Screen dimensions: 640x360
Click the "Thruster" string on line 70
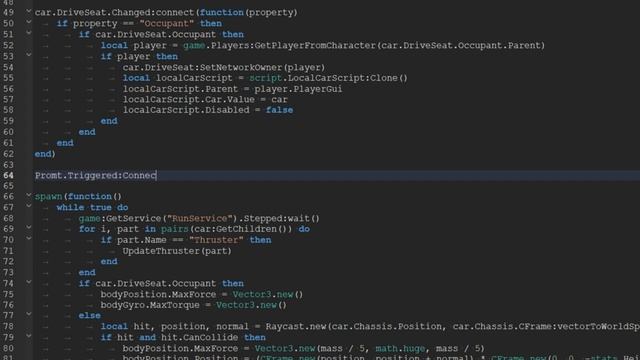point(216,240)
